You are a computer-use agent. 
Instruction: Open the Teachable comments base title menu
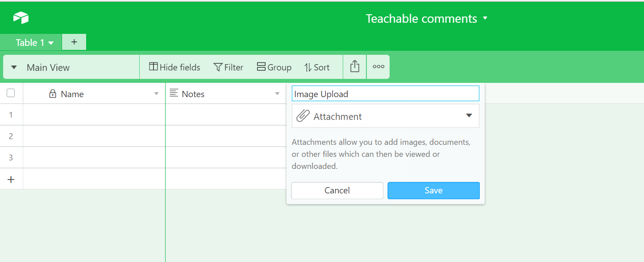click(427, 19)
